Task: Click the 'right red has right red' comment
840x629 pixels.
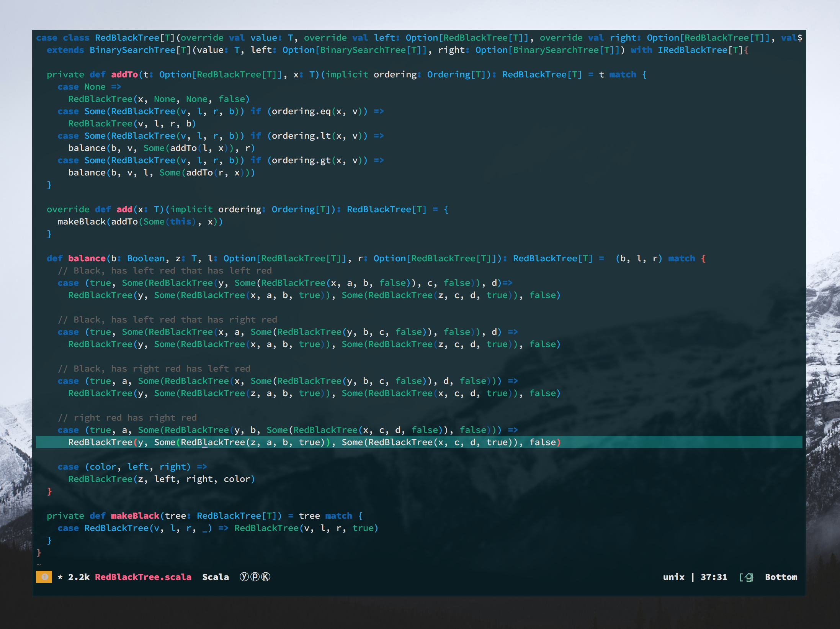Action: 127,418
